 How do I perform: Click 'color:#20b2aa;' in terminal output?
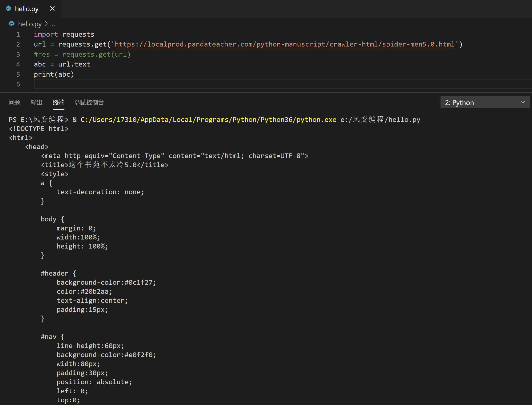click(x=84, y=292)
